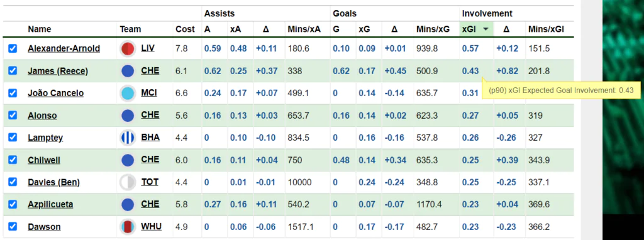Image resolution: width=644 pixels, height=240 pixels.
Task: Click West Ham's claret team badge
Action: point(128,227)
